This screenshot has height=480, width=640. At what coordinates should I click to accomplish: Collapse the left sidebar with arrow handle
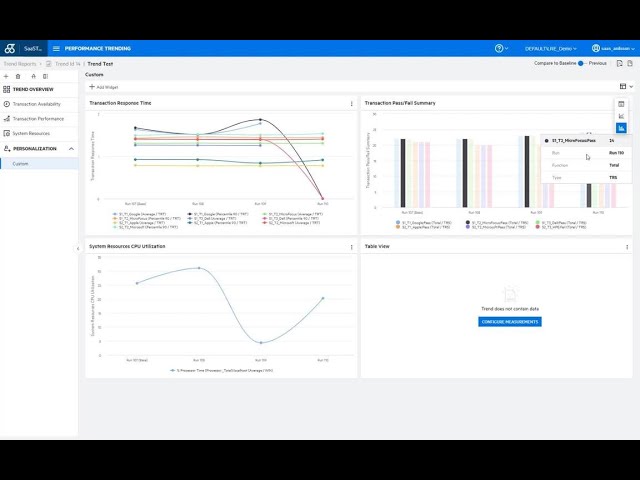click(x=78, y=249)
